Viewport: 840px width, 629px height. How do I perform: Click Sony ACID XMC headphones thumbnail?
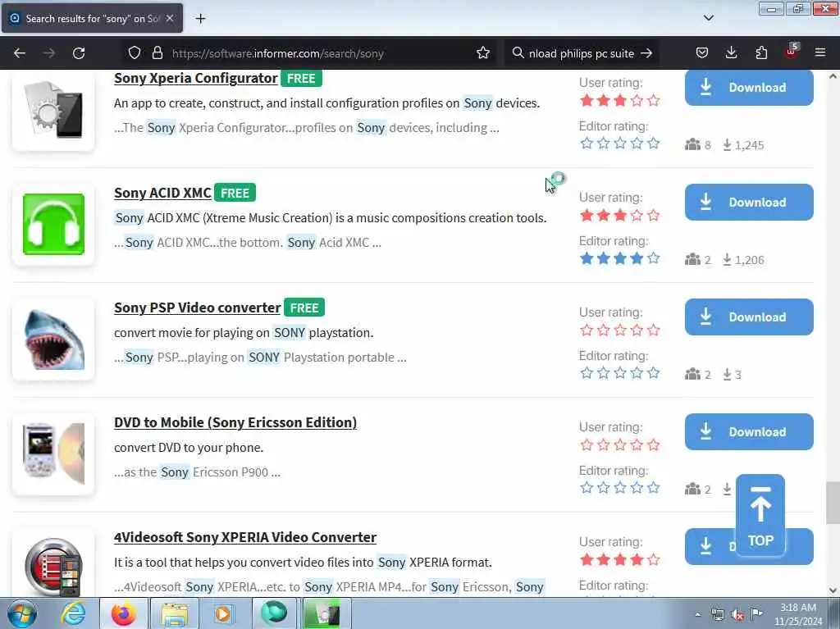[x=53, y=224]
